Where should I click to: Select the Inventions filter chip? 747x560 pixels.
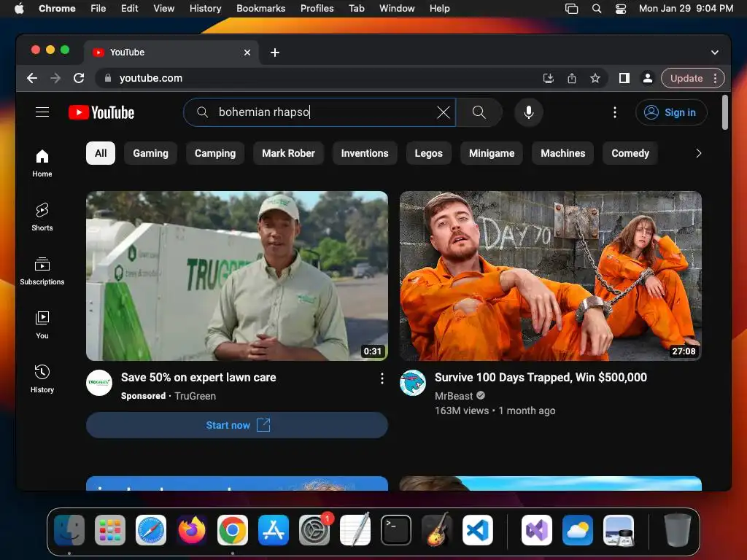pos(365,153)
